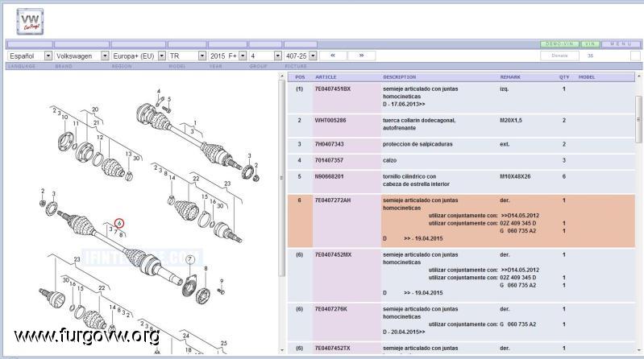Click the red-circled callout 6 in diagram
This screenshot has height=359, width=644.
point(119,223)
